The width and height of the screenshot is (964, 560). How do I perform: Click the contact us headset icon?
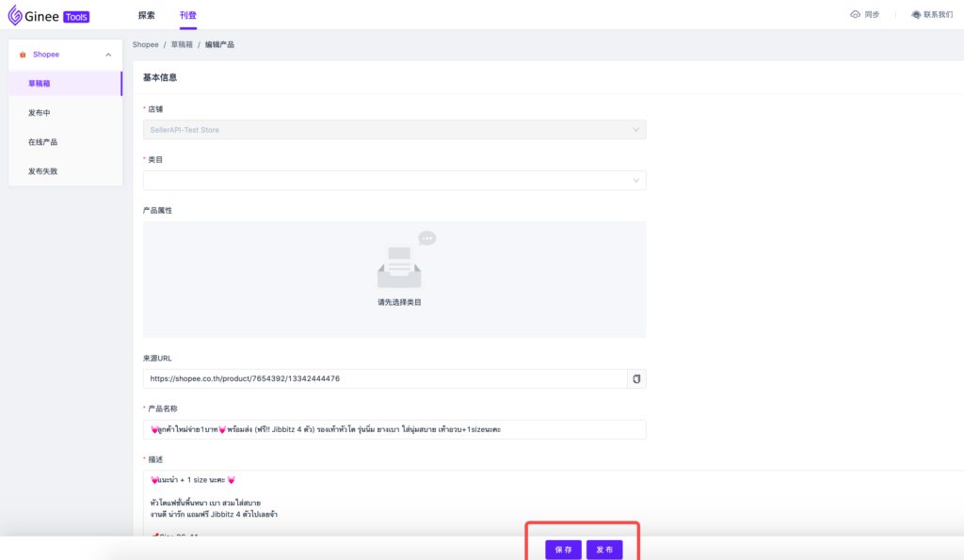916,15
